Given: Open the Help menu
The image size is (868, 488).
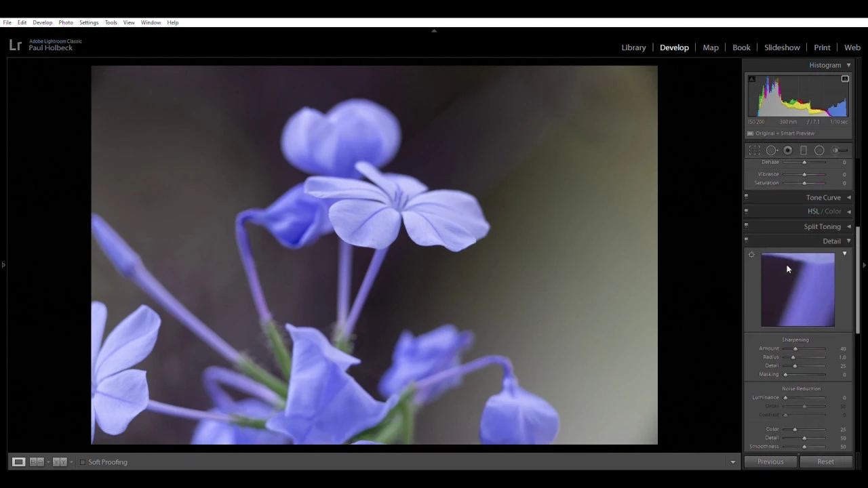Looking at the screenshot, I should pos(173,22).
